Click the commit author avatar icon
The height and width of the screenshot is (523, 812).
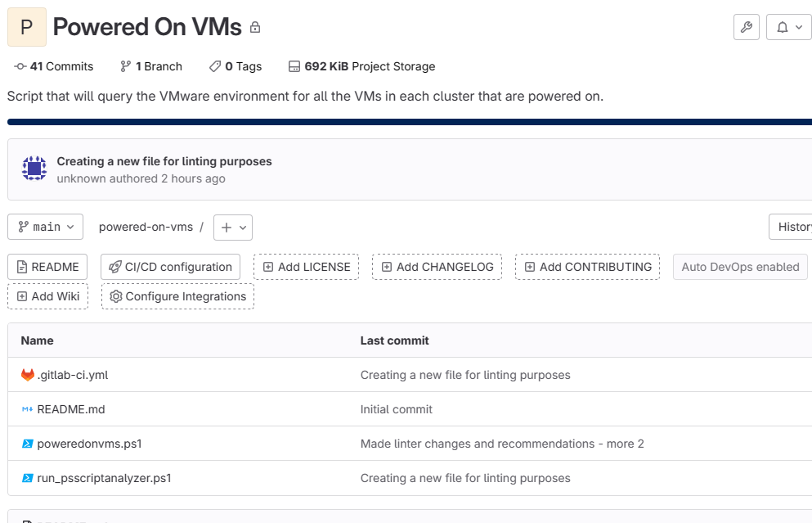click(x=34, y=169)
